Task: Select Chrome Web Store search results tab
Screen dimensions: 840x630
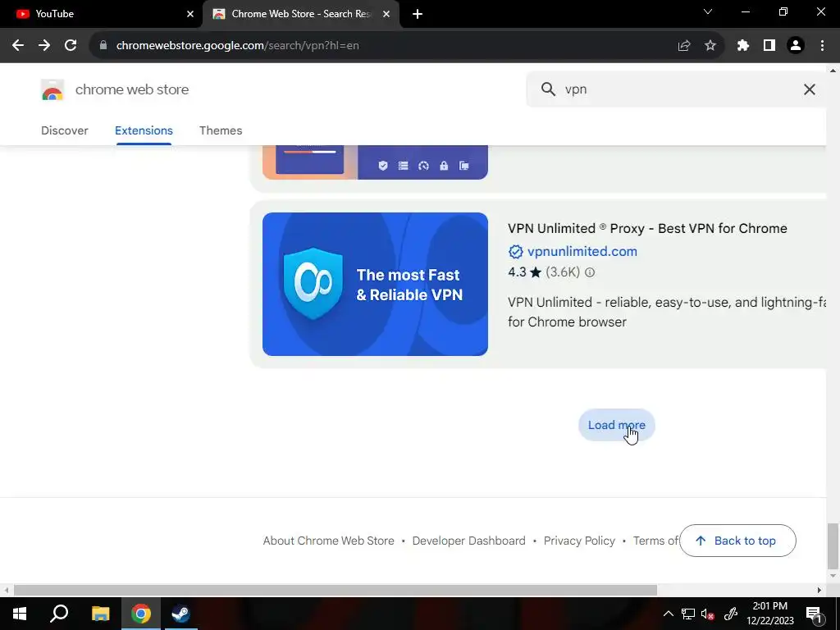Action: tap(301, 14)
